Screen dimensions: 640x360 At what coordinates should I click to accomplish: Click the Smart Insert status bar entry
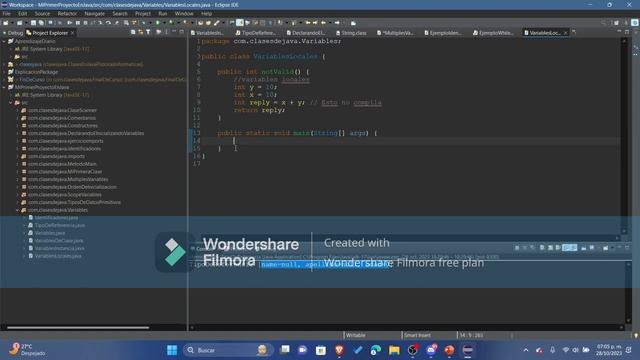[x=417, y=335]
